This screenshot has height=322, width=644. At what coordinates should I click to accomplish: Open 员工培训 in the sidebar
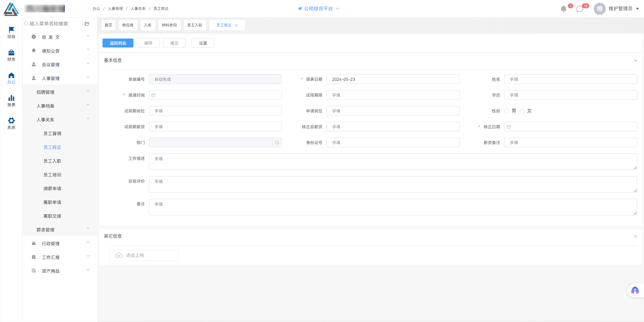click(x=52, y=175)
